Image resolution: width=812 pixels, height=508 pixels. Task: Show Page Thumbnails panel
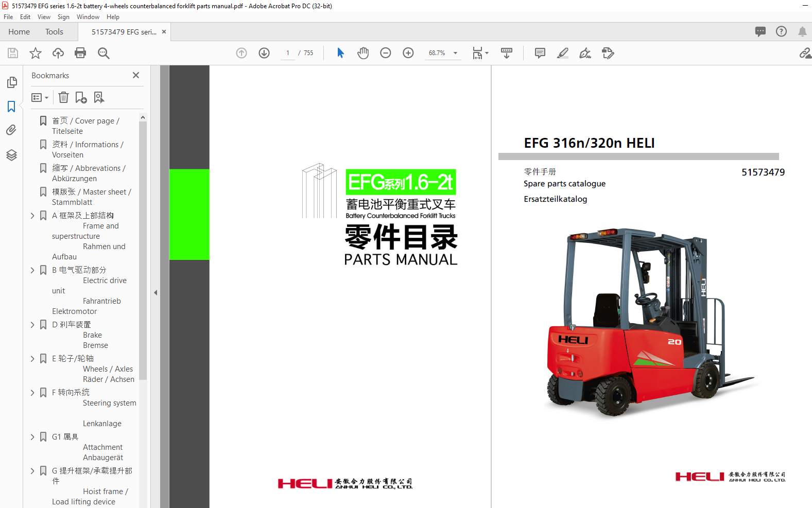click(11, 82)
